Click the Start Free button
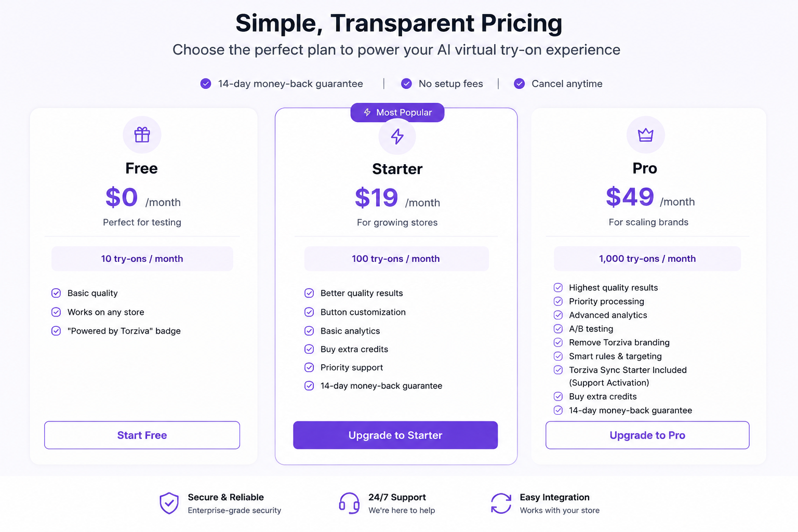This screenshot has height=532, width=798. click(x=142, y=435)
